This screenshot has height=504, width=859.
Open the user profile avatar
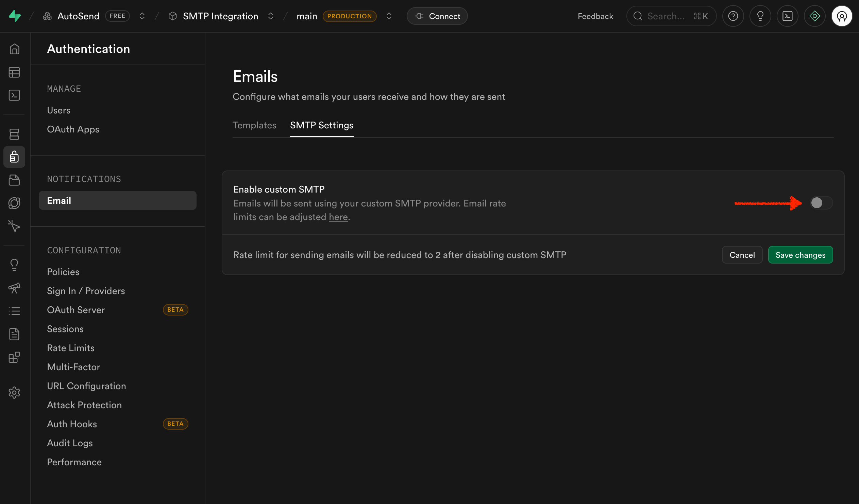(842, 16)
